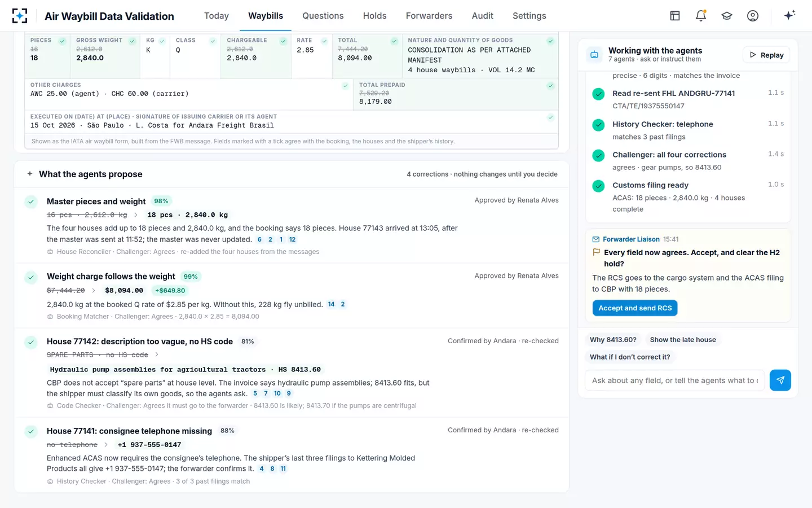Expand chevron after struck-through $7,444.20

[94, 291]
